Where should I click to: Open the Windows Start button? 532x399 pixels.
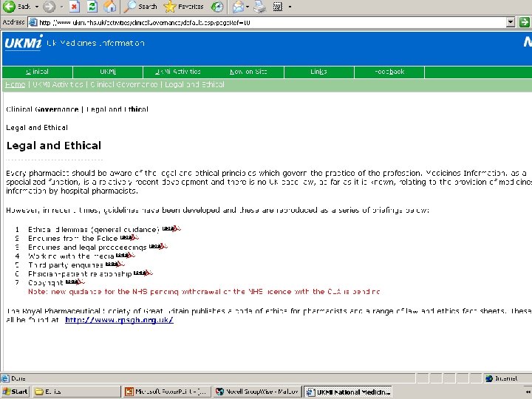click(x=16, y=392)
